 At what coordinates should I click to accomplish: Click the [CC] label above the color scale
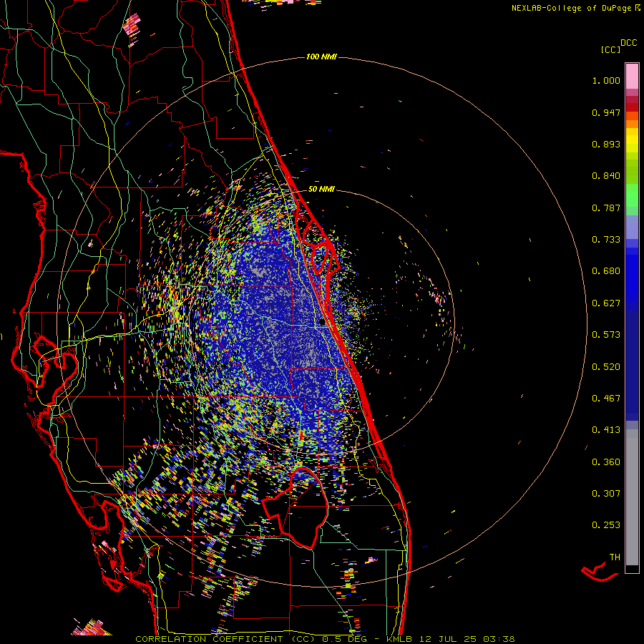click(x=610, y=49)
